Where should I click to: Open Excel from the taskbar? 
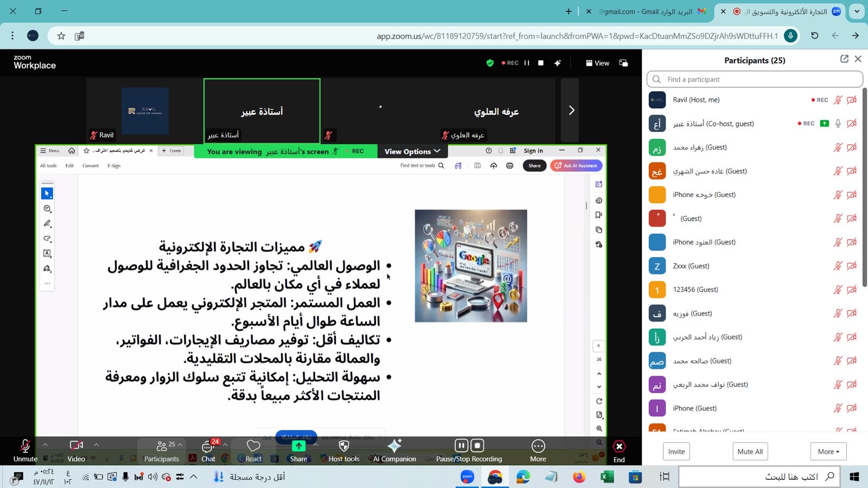click(607, 477)
